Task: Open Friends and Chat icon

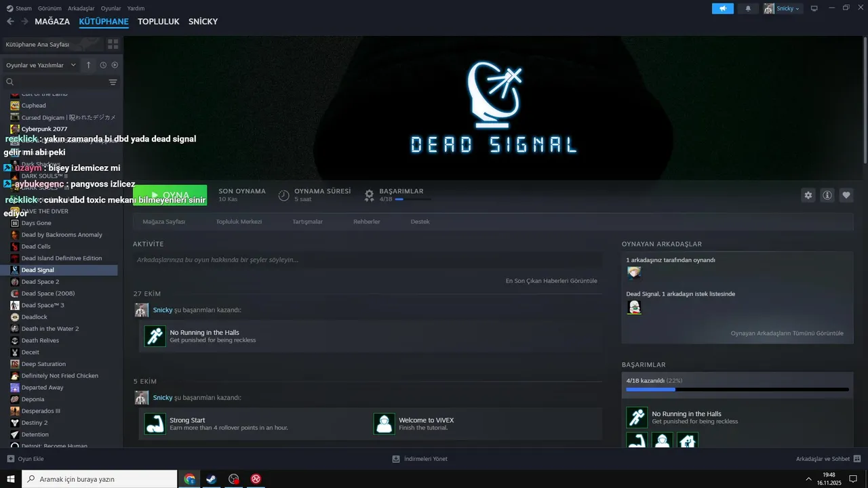Action: coord(857,459)
